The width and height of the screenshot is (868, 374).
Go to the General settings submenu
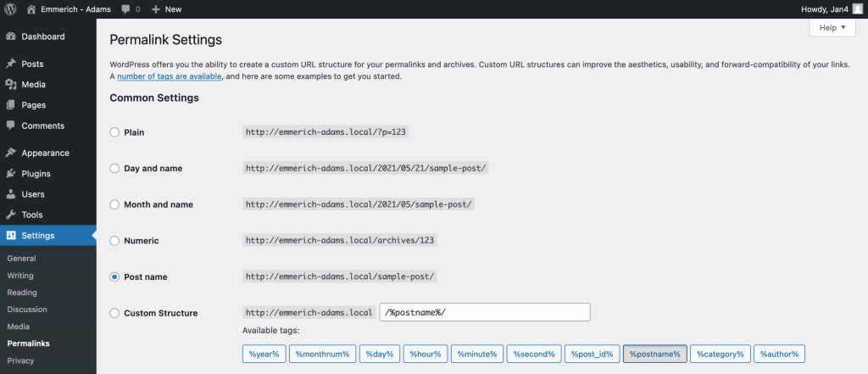[x=21, y=258]
